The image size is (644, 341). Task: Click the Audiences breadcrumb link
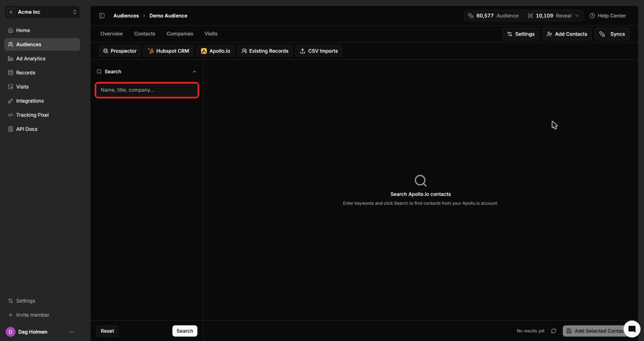pyautogui.click(x=126, y=16)
